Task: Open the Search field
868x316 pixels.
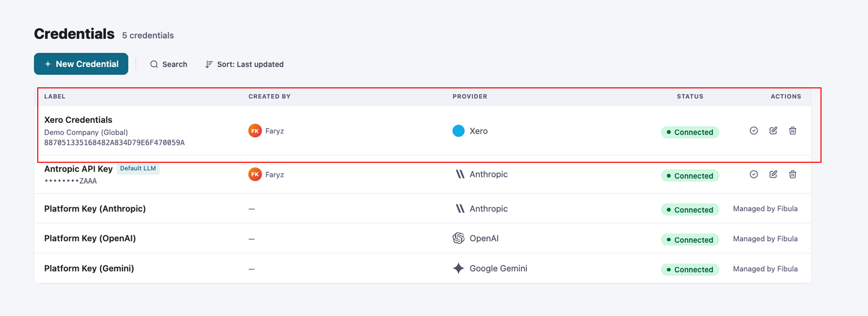Action: coord(168,64)
